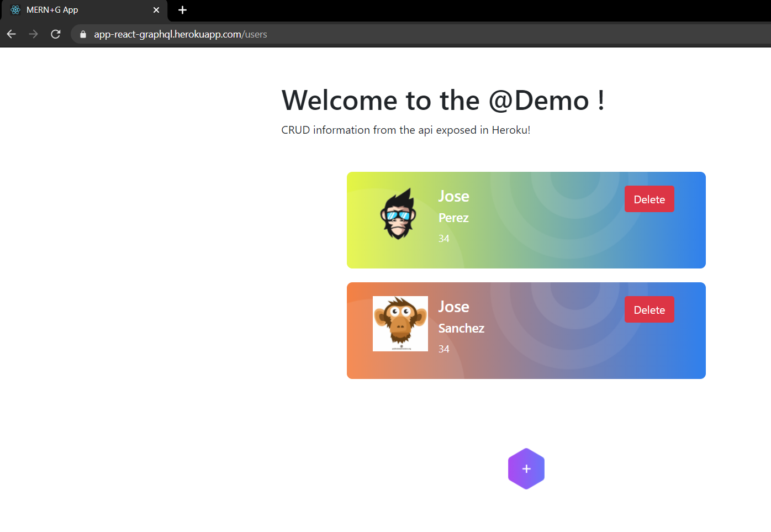This screenshot has width=771, height=532.
Task: Click the surname Sanchez on the second card
Action: (461, 329)
